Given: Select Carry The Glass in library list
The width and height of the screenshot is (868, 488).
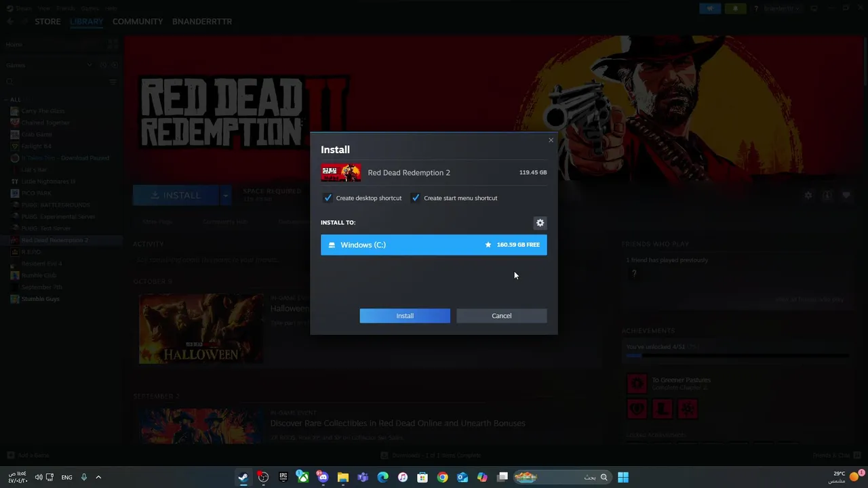Looking at the screenshot, I should [43, 111].
